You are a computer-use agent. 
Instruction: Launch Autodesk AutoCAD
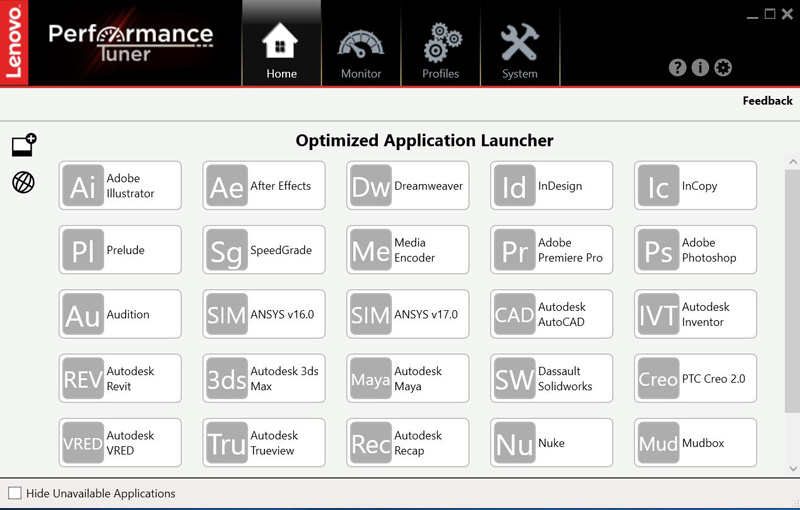point(552,314)
